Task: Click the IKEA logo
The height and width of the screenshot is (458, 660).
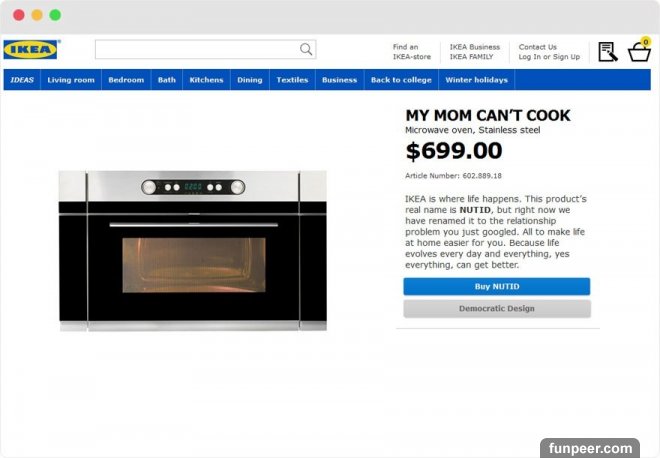Action: [31, 50]
